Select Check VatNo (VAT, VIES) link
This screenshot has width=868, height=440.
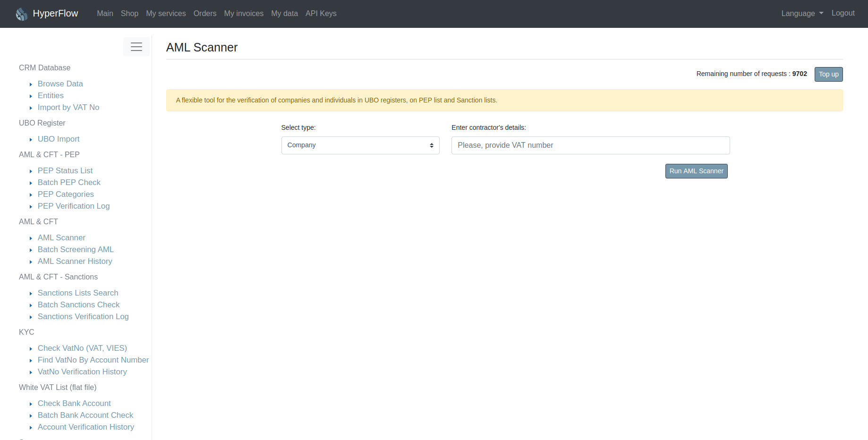click(x=82, y=348)
